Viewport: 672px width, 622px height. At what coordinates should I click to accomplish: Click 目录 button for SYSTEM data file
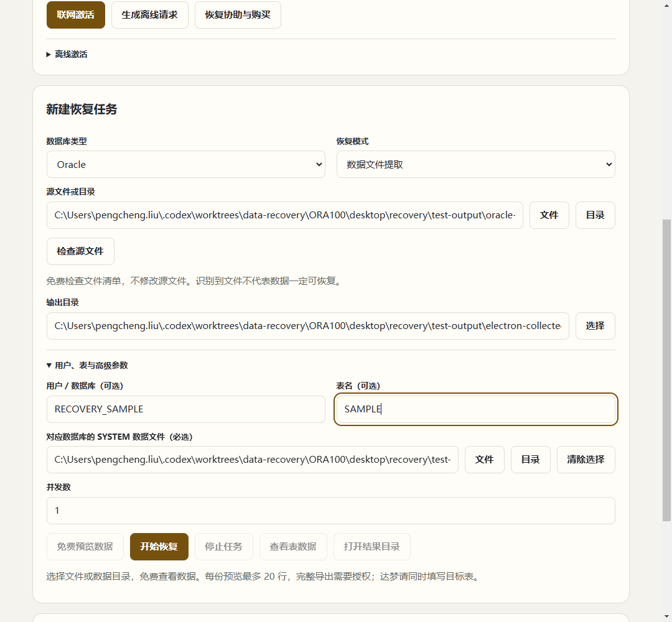[x=531, y=460]
